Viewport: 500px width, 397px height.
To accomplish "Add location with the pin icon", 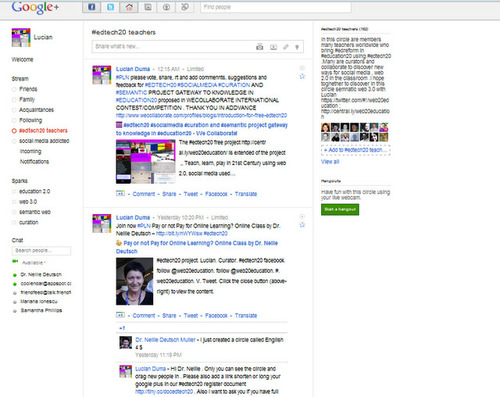I will [x=297, y=47].
